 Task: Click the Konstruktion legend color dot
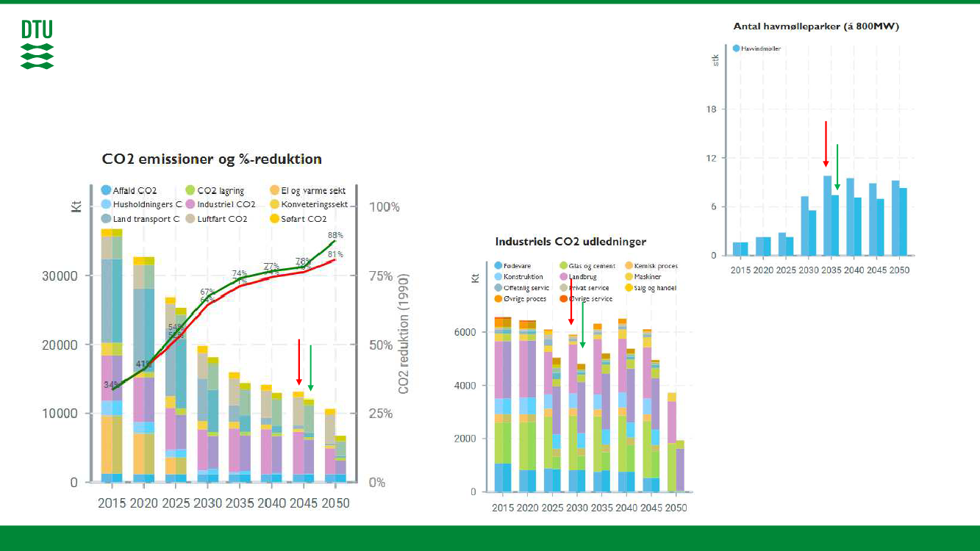[498, 277]
